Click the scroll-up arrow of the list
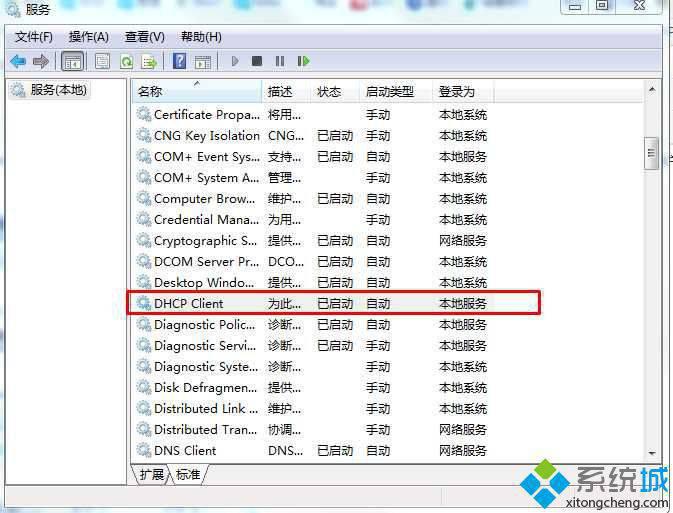This screenshot has height=513, width=673. 652,90
